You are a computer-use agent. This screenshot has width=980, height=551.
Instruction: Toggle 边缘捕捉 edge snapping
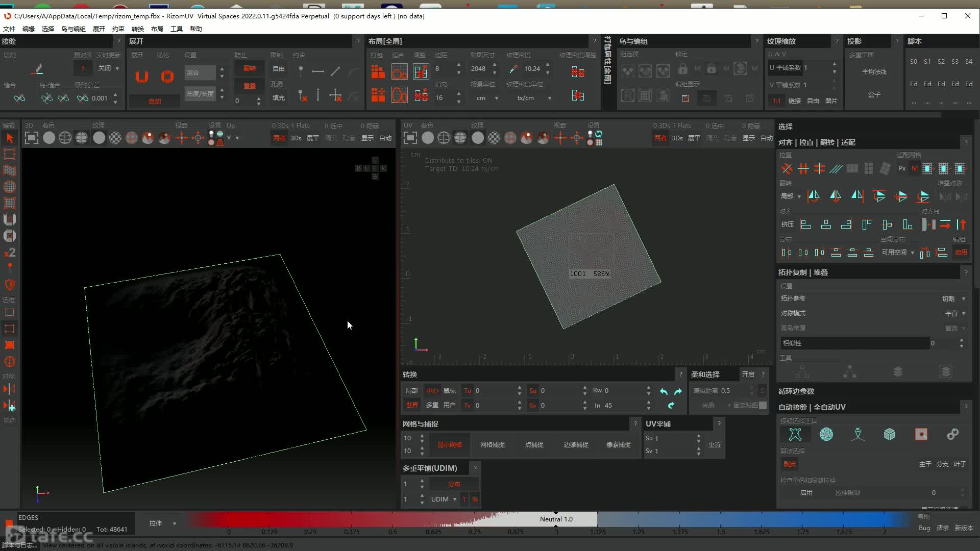[576, 445]
